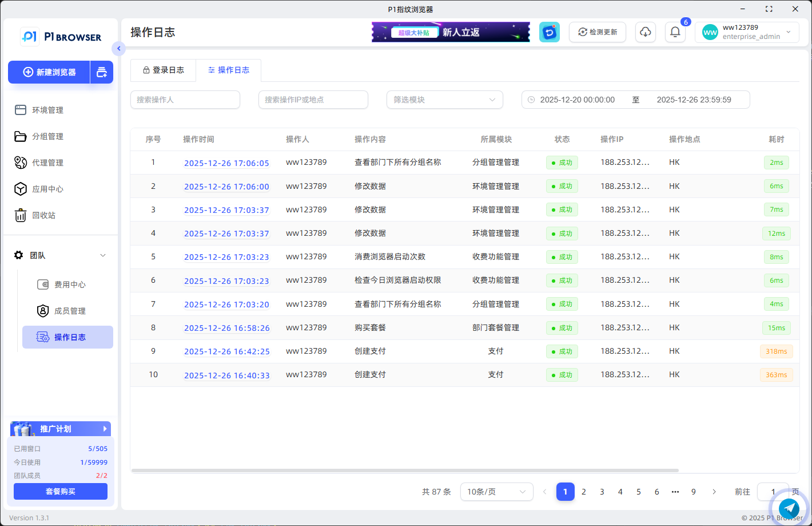Open 环境管理 in the sidebar
812x526 pixels.
coord(47,110)
